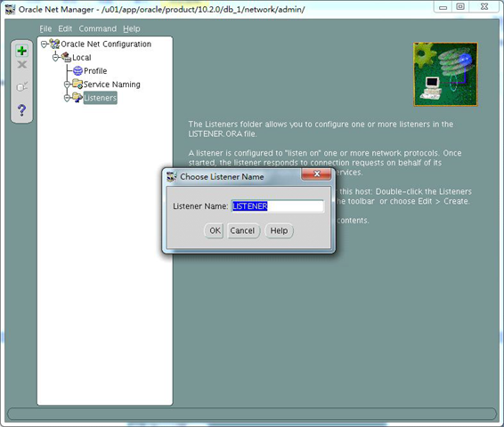Select Local in the tree
The width and height of the screenshot is (504, 427).
coord(82,58)
